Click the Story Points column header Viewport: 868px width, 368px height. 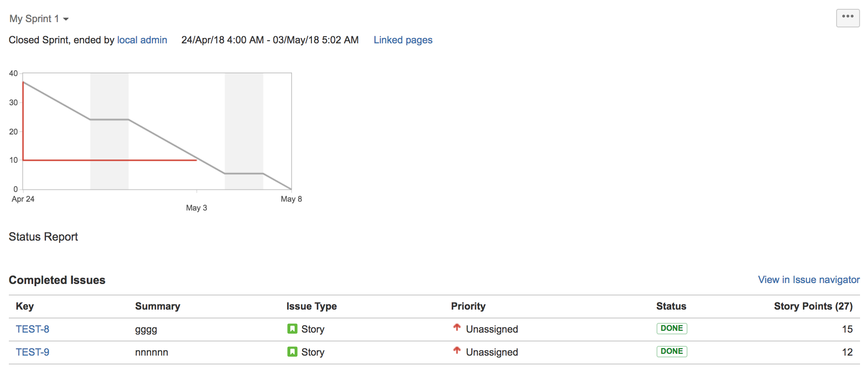click(813, 306)
